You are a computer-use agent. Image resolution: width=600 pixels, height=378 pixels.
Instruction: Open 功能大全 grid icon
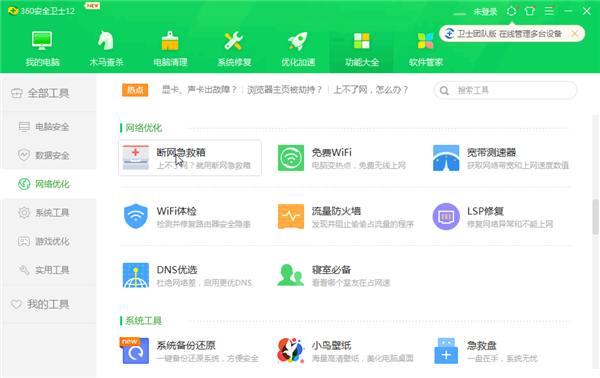click(x=362, y=41)
